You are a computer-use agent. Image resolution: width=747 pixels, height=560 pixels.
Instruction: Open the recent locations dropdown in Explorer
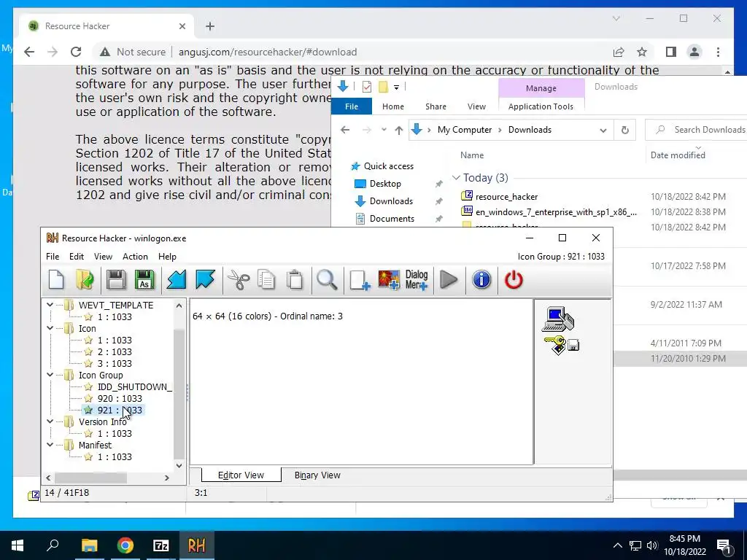384,130
